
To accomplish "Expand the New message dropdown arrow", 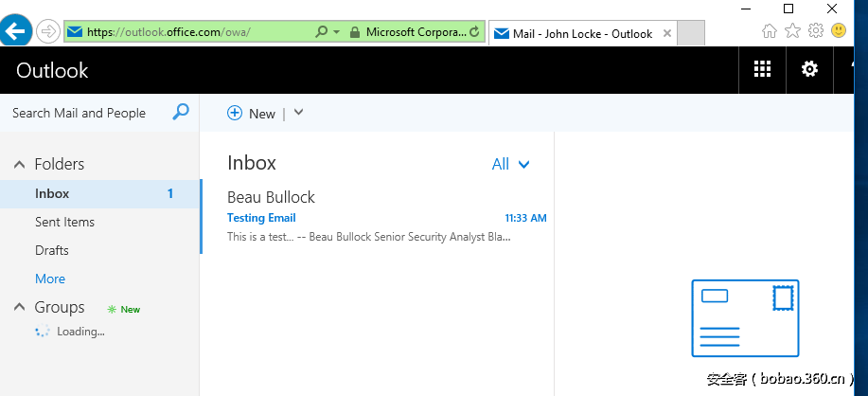I will click(x=298, y=113).
